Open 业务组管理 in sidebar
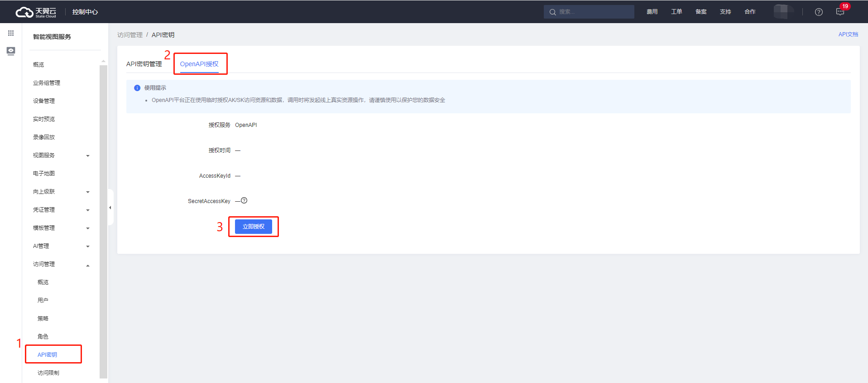Screen dimensions: 868x383 point(47,83)
